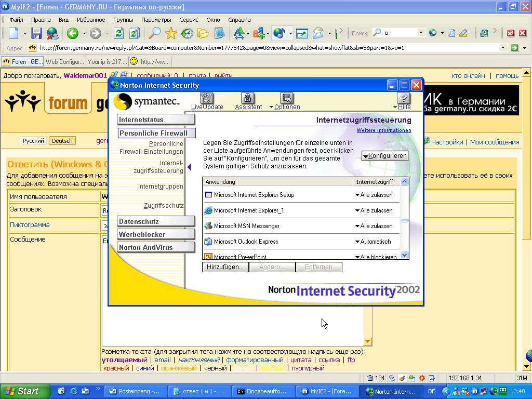
Task: Click the new blank page toolbar icon
Action: (14, 33)
